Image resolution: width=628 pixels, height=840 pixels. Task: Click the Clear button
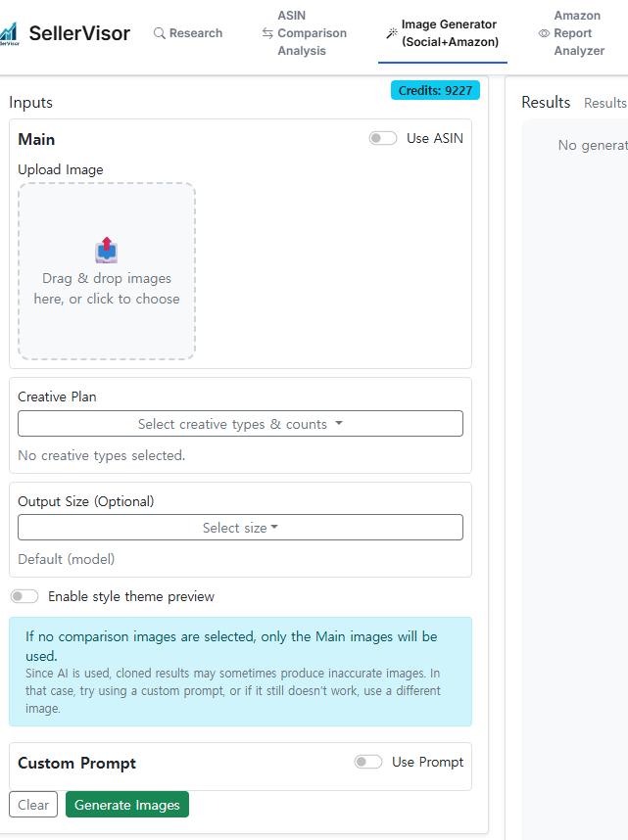point(33,805)
